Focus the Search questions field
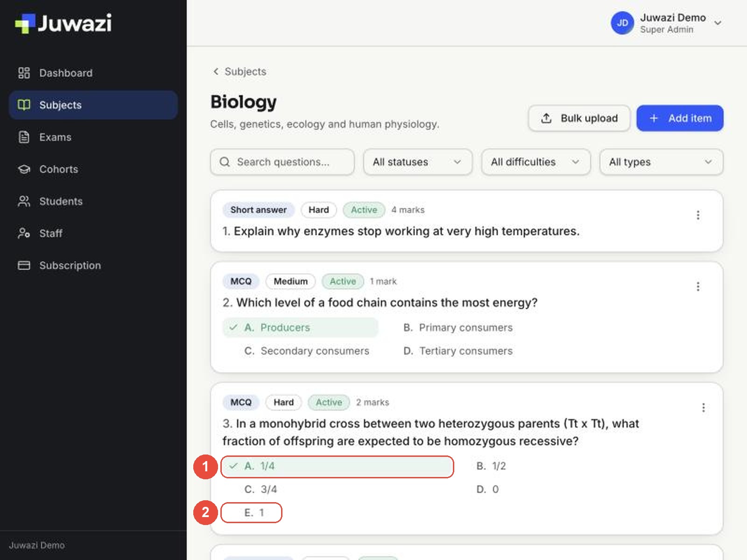 tap(282, 162)
